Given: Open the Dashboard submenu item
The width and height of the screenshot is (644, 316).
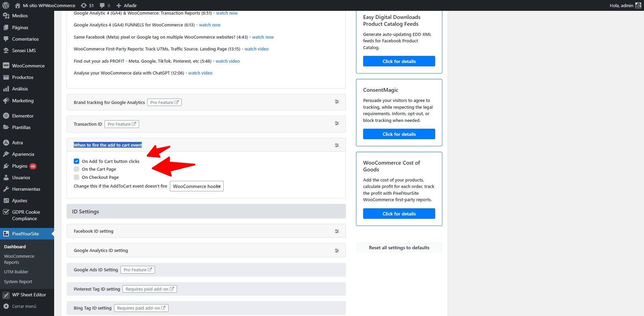Looking at the screenshot, I should point(15,247).
